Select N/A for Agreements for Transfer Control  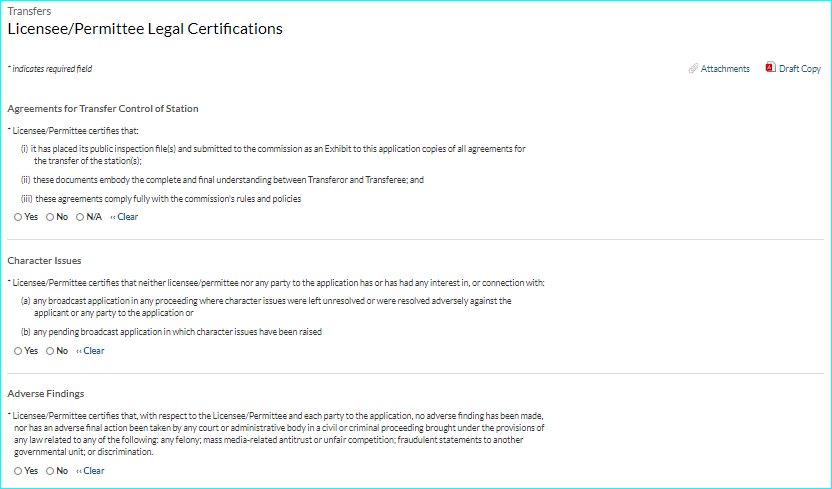coord(80,217)
